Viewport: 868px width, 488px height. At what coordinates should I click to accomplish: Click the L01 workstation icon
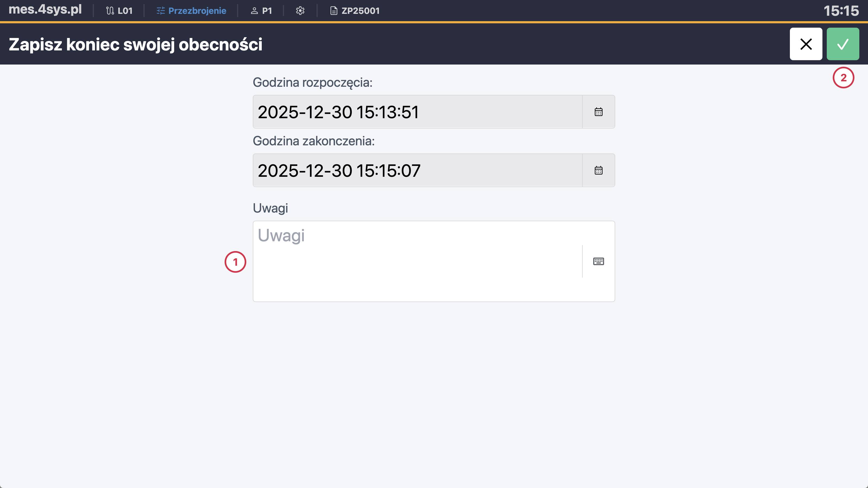point(110,11)
